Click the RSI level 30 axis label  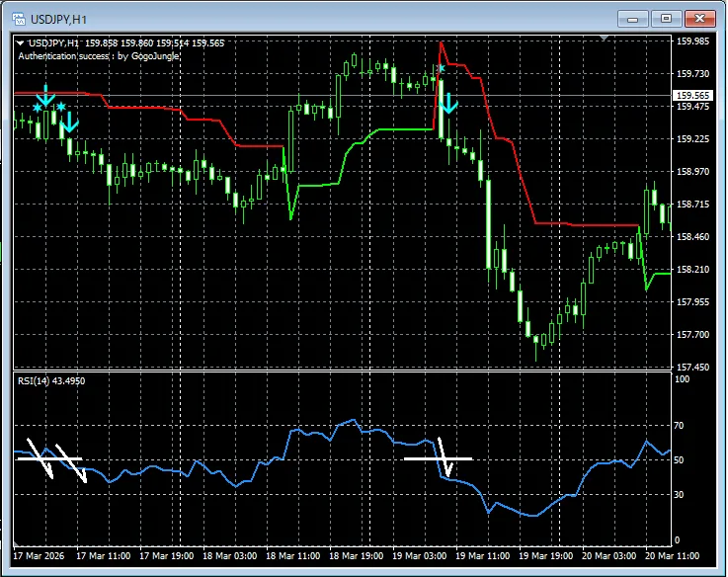point(679,495)
